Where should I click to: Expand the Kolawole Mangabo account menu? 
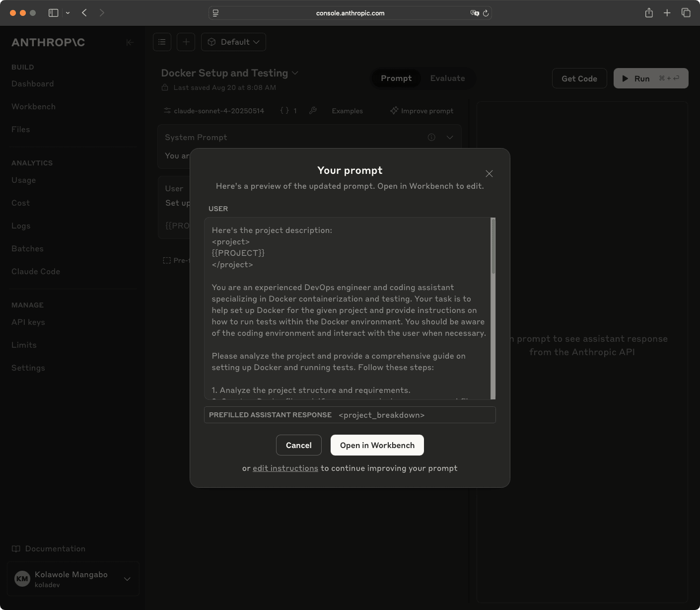pyautogui.click(x=127, y=579)
